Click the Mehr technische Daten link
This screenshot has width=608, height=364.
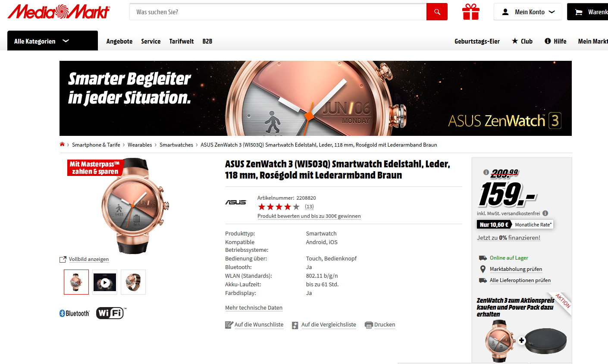point(254,308)
